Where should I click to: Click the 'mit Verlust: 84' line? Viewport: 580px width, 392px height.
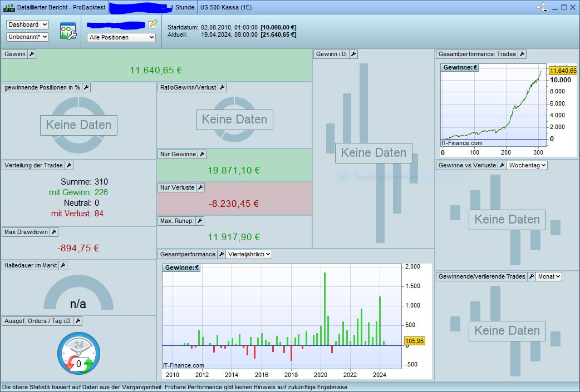point(77,214)
